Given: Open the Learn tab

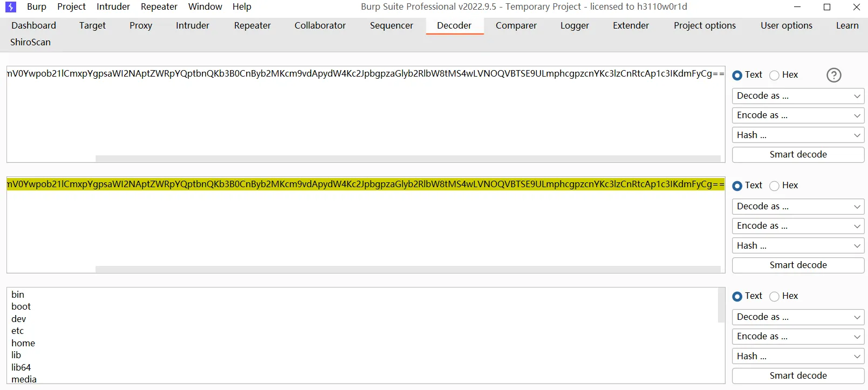Looking at the screenshot, I should click(x=847, y=25).
